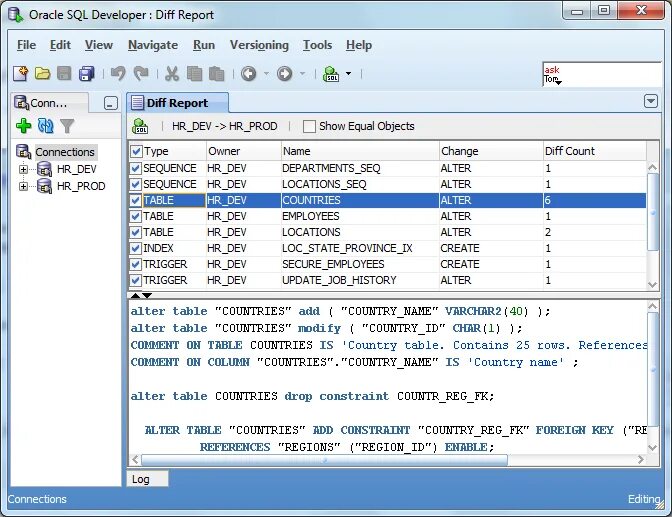Open the Back button history dropdown
Screen dimensions: 672x517
pyautogui.click(x=266, y=74)
